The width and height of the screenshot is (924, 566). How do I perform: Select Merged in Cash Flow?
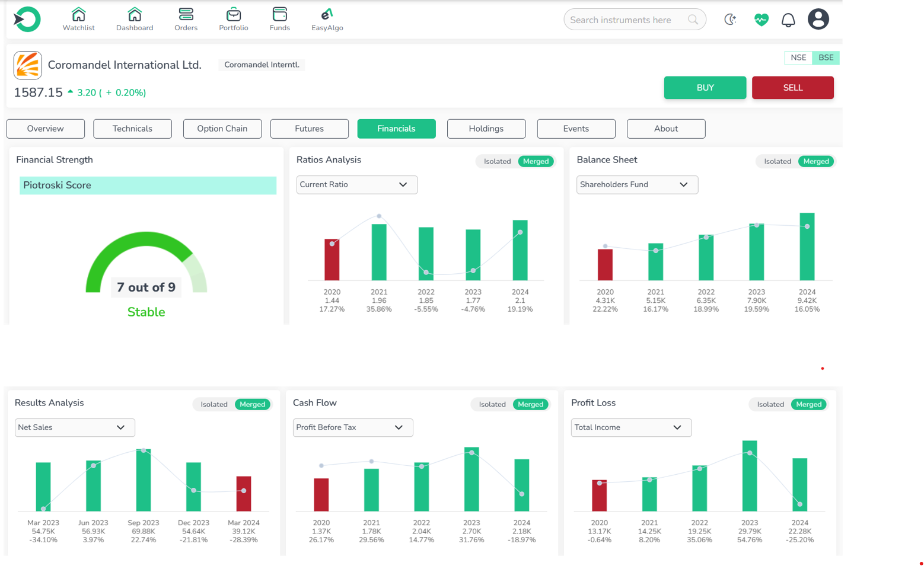click(531, 404)
